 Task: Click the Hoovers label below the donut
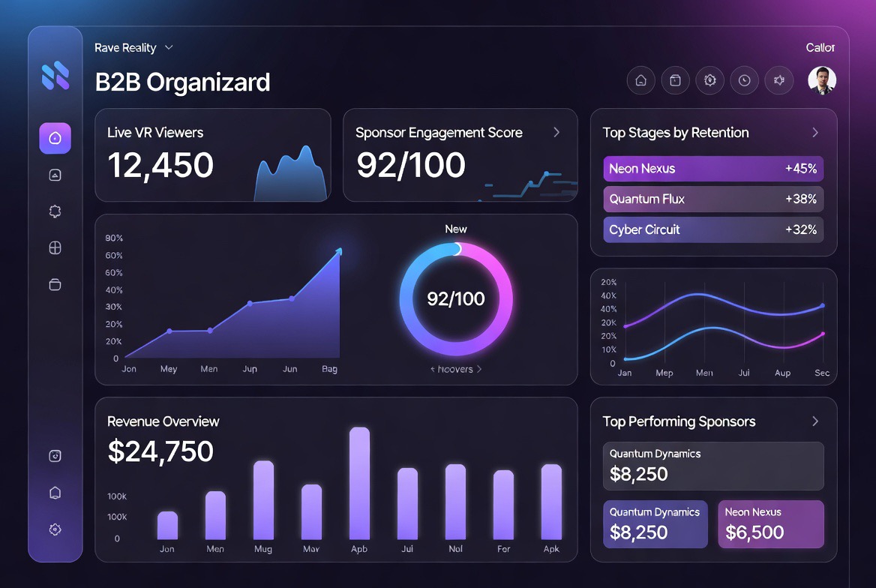pyautogui.click(x=455, y=370)
